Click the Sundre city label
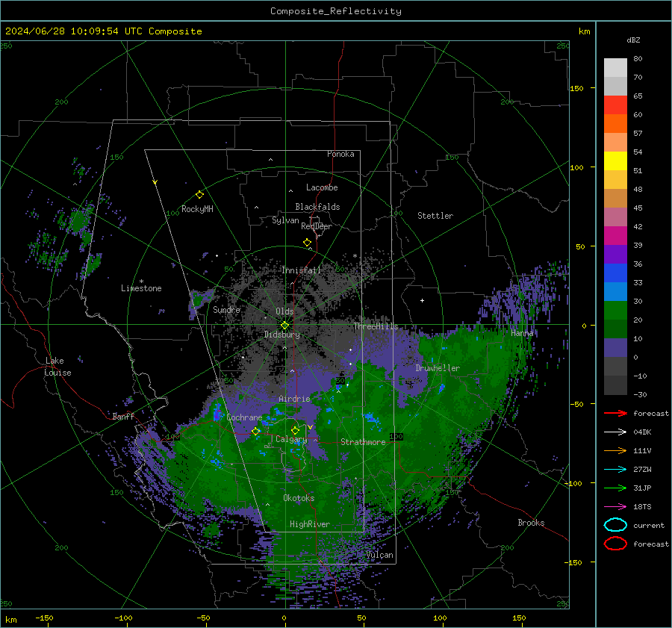 pyautogui.click(x=226, y=309)
